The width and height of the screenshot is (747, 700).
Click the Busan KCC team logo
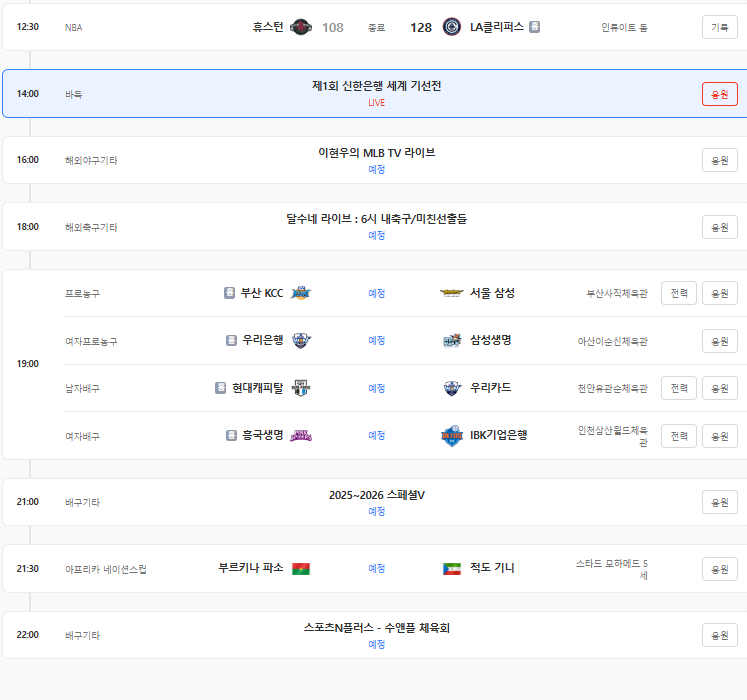coord(301,293)
